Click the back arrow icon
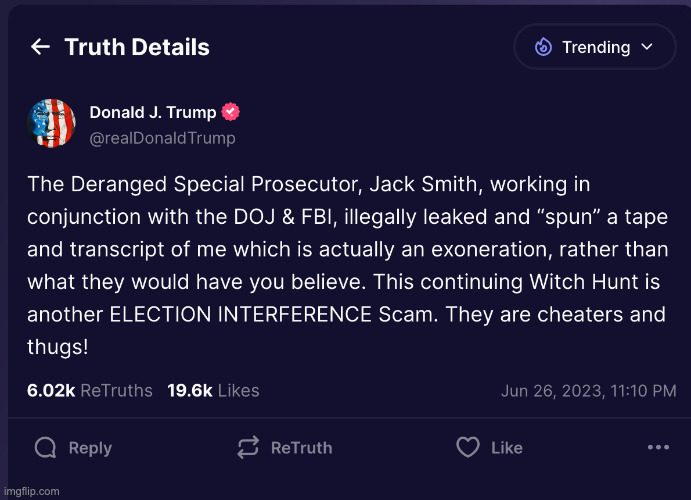The image size is (691, 500). point(40,47)
